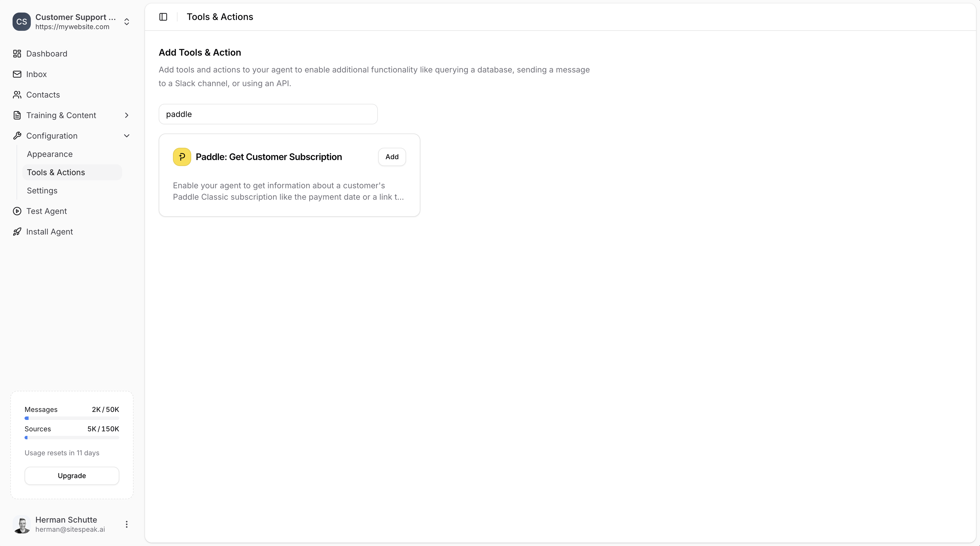Focus the tools search field containing paddle
The width and height of the screenshot is (980, 546).
tap(268, 114)
